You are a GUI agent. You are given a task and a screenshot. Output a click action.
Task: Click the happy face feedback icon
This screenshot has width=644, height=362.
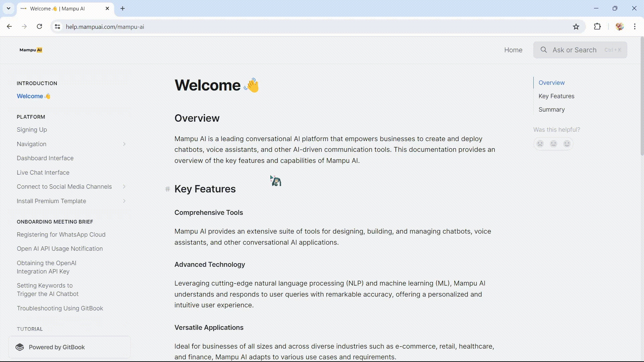click(567, 144)
